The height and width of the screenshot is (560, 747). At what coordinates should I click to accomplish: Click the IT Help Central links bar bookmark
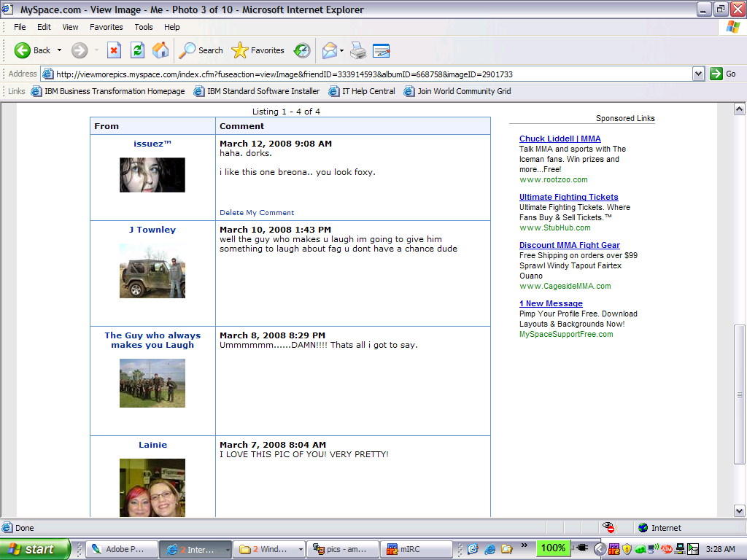click(x=362, y=91)
